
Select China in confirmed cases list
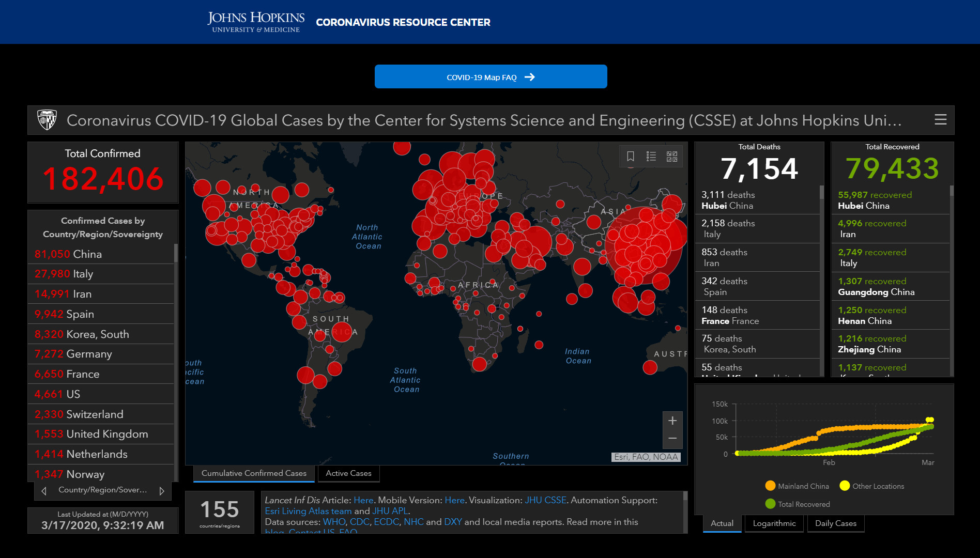click(101, 254)
